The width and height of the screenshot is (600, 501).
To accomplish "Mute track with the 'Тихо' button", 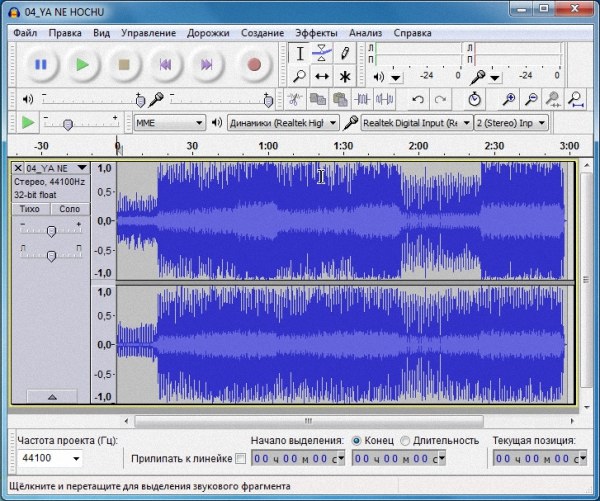I will pyautogui.click(x=31, y=209).
